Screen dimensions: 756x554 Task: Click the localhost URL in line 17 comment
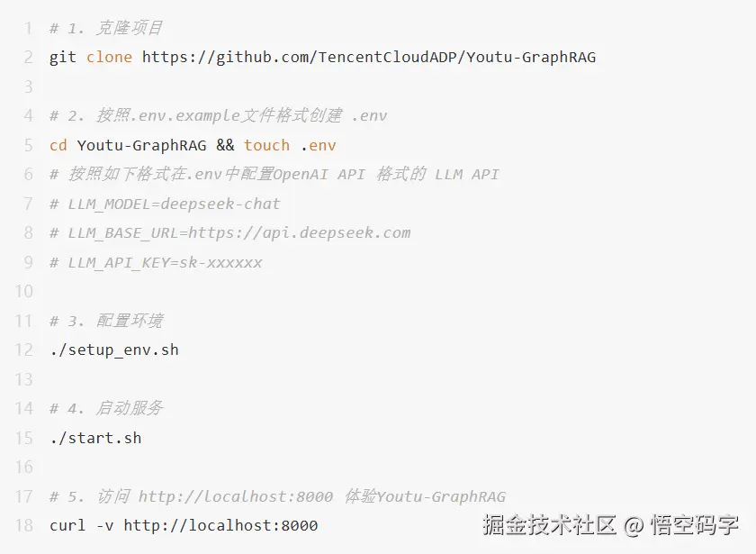235,496
